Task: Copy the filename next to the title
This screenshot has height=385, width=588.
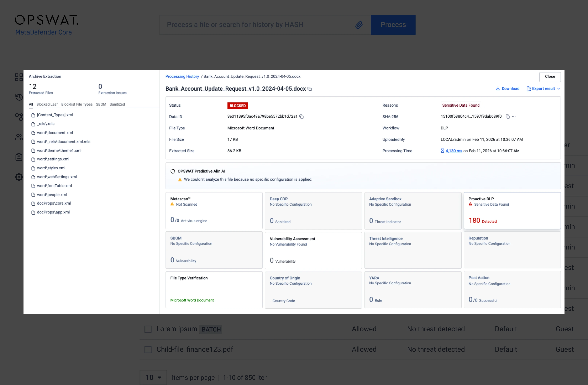Action: point(309,89)
